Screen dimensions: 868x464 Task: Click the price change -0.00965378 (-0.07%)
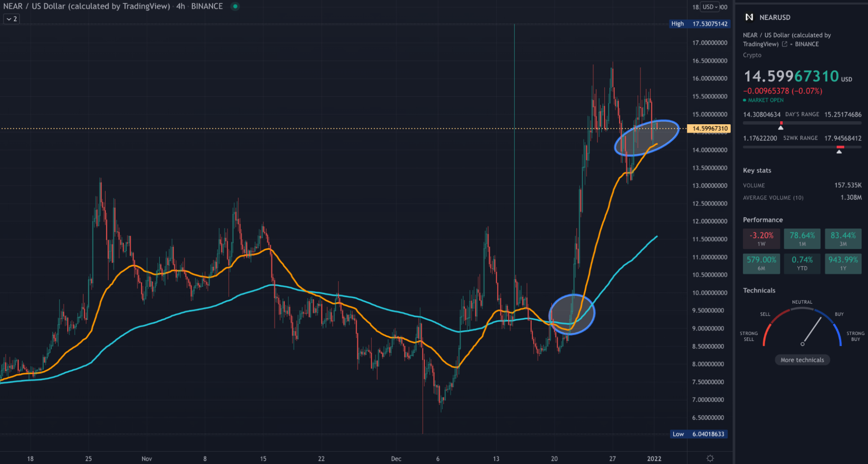782,91
